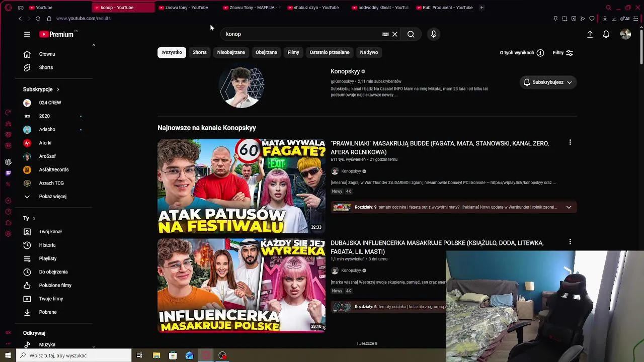This screenshot has width=644, height=362.
Task: Clear the search box with the X icon
Action: pyautogui.click(x=395, y=34)
